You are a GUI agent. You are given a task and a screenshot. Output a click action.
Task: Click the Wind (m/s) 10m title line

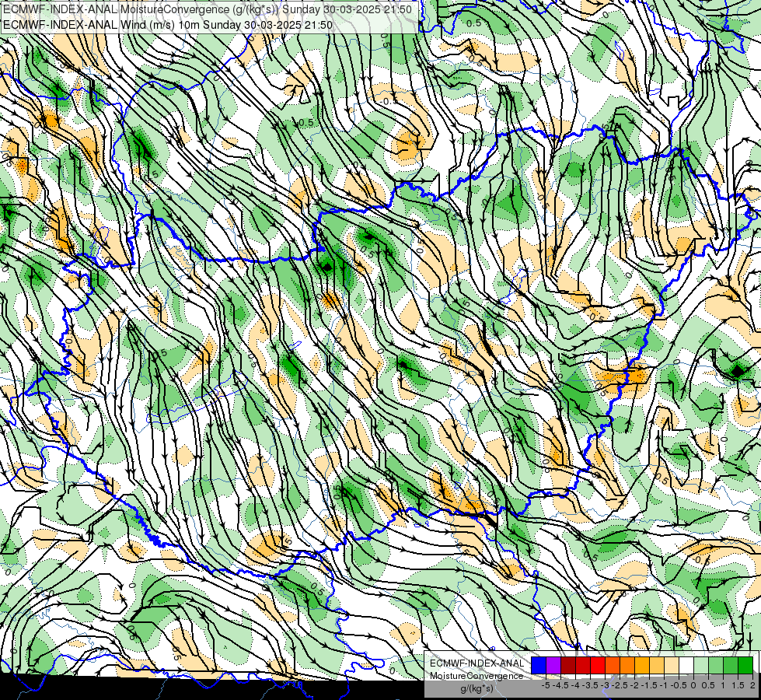[168, 24]
